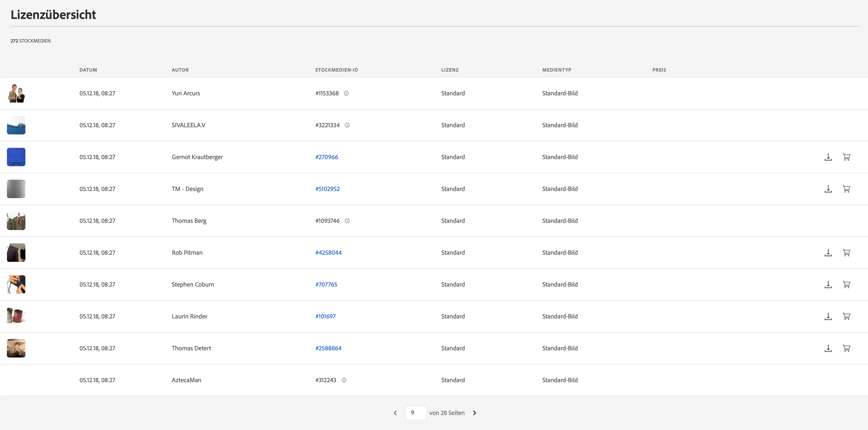The width and height of the screenshot is (868, 430).
Task: Add Thomas Detert's image to the cart
Action: [847, 348]
